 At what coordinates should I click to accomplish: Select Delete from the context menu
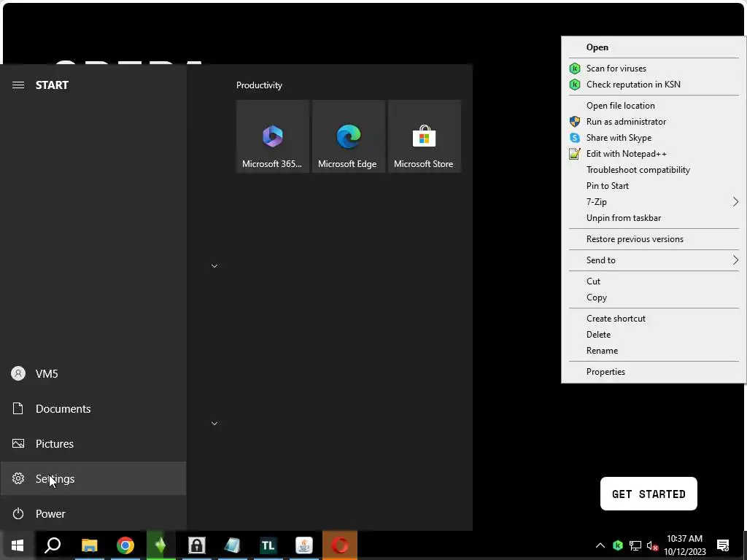pos(654,335)
